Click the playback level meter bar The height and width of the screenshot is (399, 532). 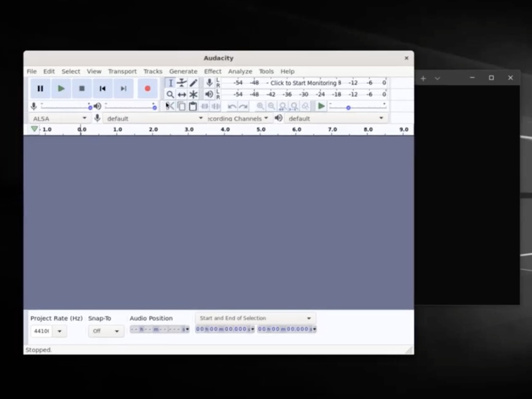(x=303, y=95)
